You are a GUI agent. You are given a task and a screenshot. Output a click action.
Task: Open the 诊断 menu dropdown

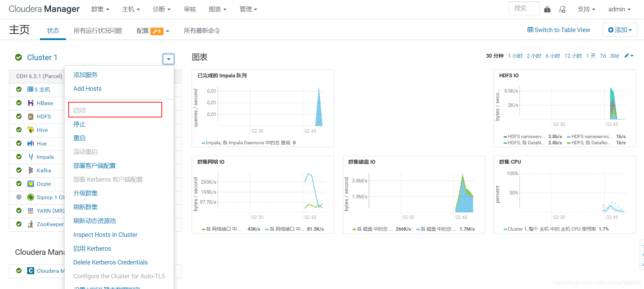[162, 9]
